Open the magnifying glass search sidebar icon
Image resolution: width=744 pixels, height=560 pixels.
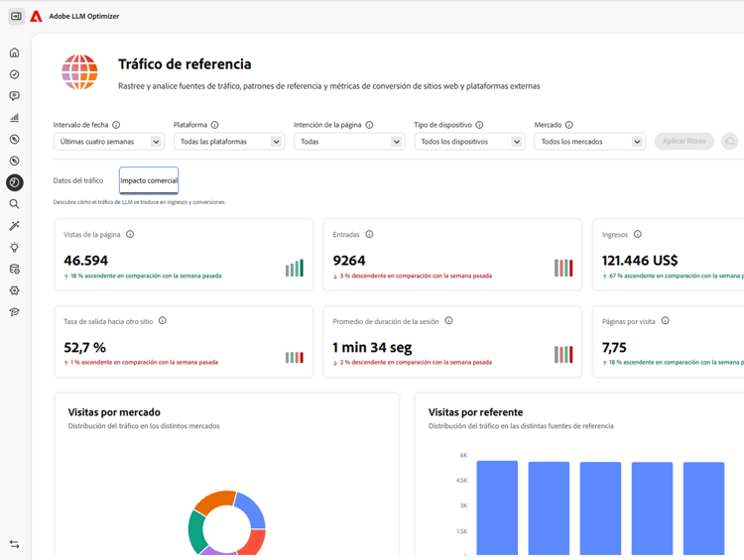15,204
